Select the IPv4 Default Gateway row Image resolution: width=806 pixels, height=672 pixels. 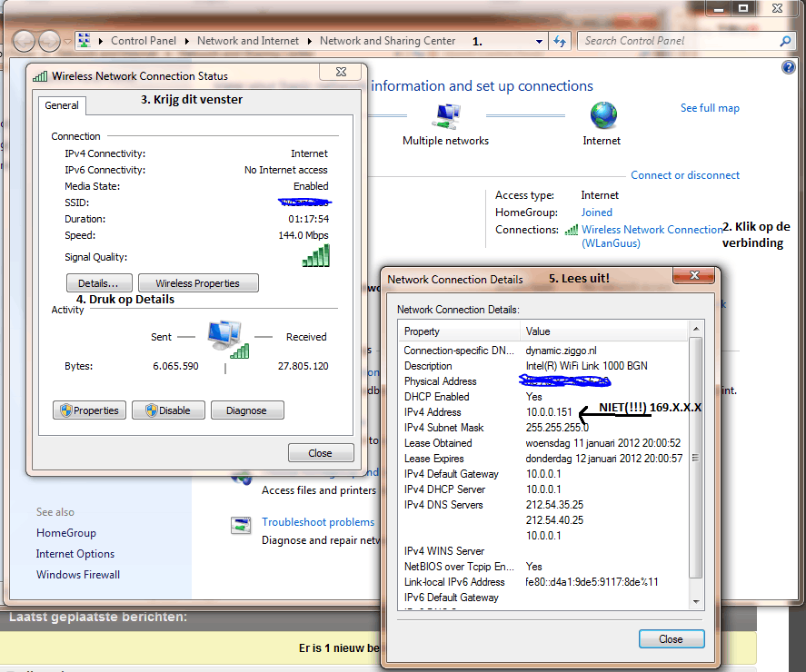543,474
